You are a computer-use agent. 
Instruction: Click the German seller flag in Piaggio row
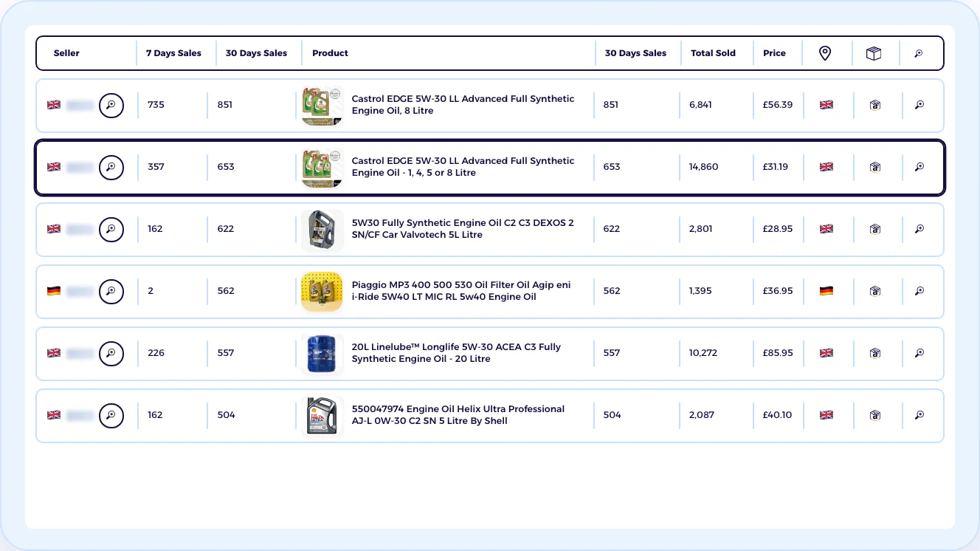pos(54,291)
